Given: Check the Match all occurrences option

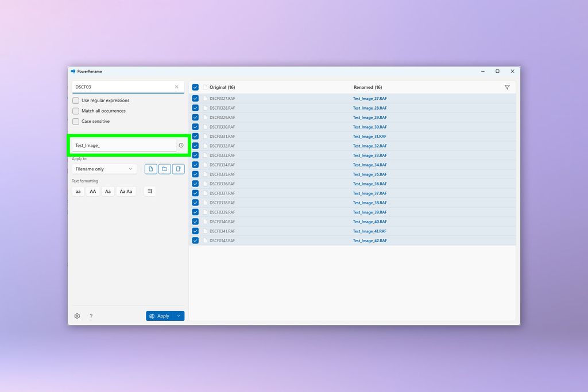Looking at the screenshot, I should point(75,111).
